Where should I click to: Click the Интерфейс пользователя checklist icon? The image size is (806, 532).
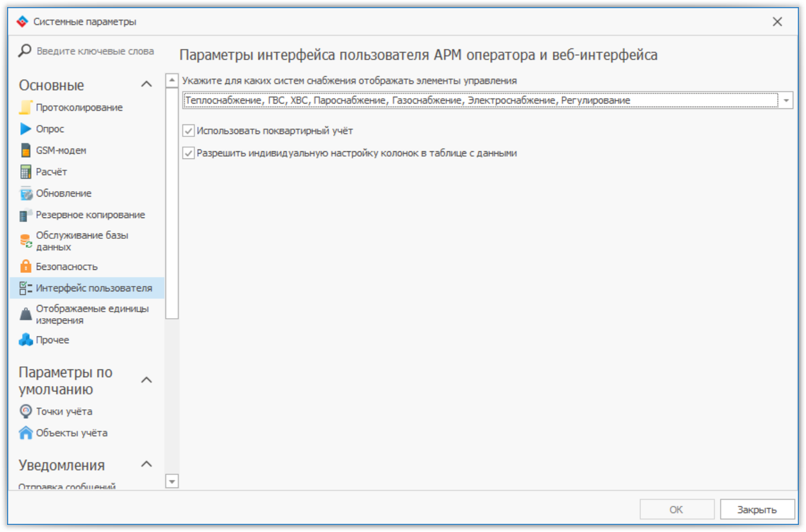(x=26, y=288)
